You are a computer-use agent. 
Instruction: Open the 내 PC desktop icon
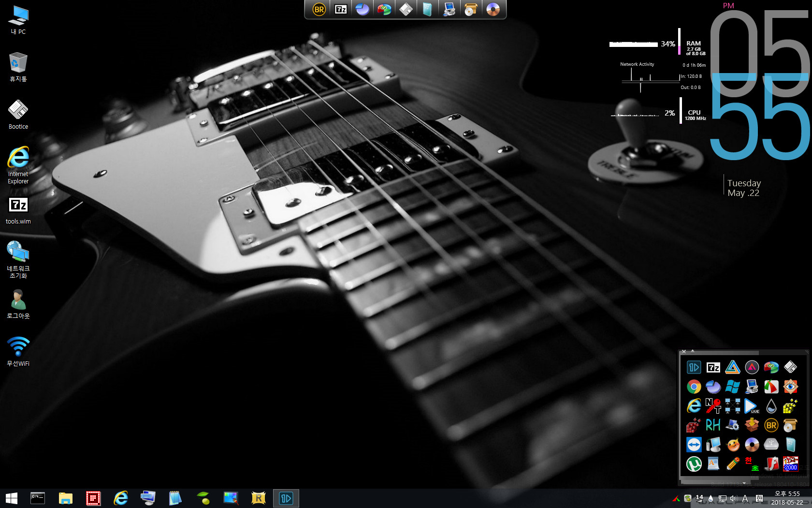[x=18, y=20]
